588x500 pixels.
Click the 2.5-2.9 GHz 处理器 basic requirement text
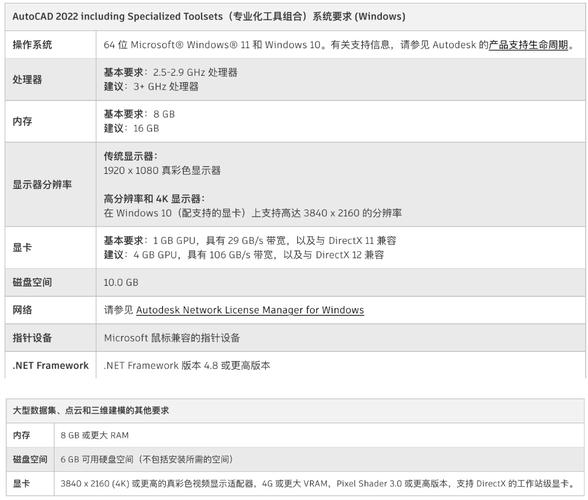tap(171, 72)
